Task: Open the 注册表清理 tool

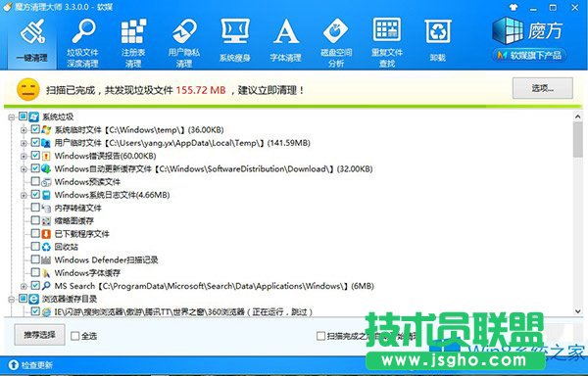Action: [x=133, y=42]
